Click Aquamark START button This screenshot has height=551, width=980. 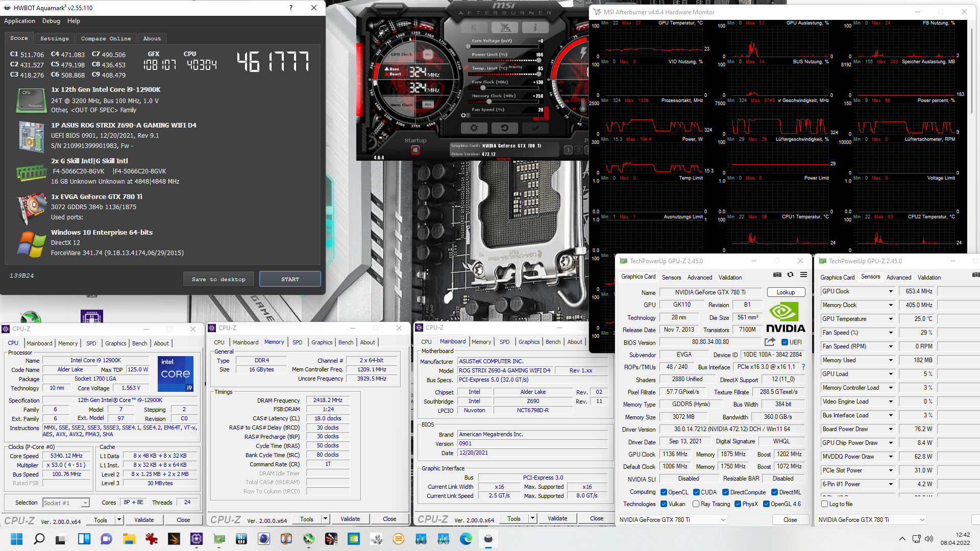pyautogui.click(x=290, y=279)
